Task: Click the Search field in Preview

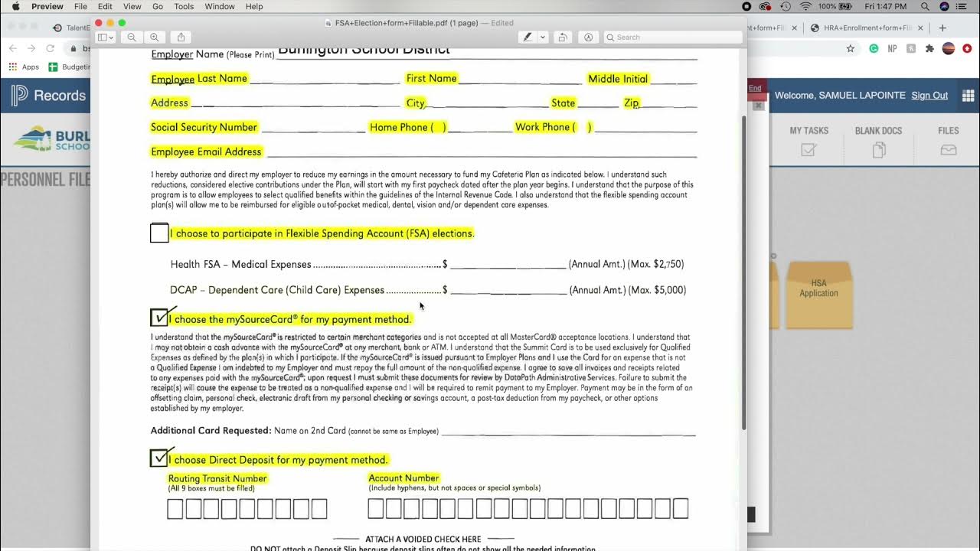Action: point(673,37)
